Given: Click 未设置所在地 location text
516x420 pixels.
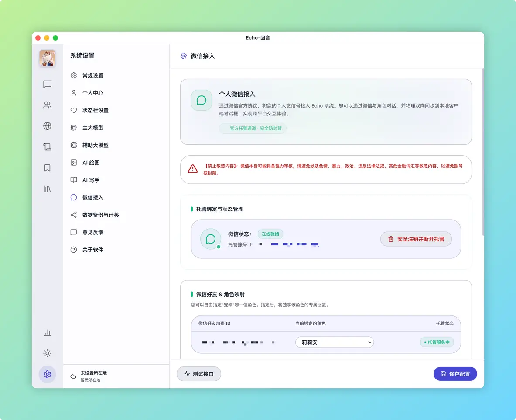Looking at the screenshot, I should point(94,373).
